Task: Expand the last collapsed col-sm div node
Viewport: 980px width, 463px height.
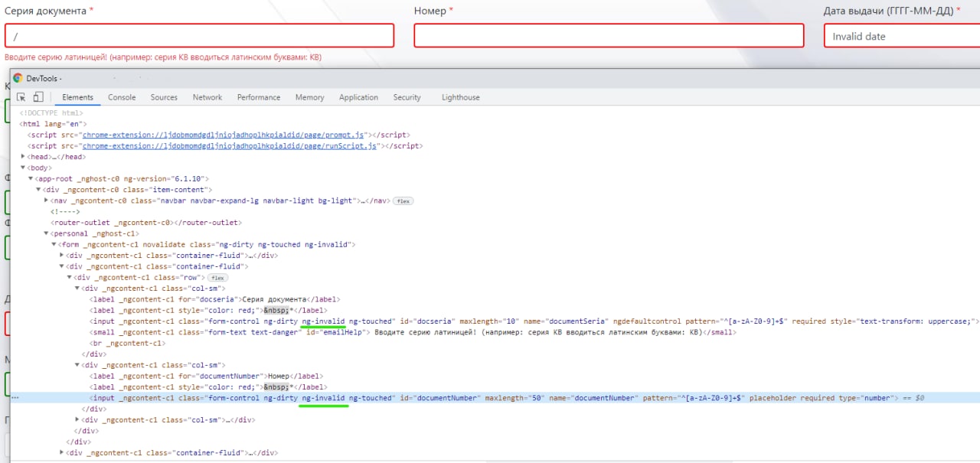Action: click(77, 419)
